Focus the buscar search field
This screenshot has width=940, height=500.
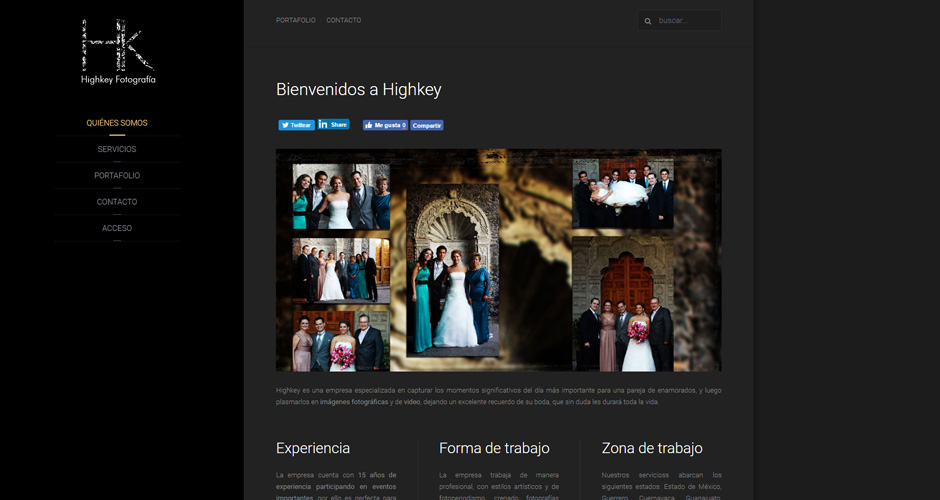(x=686, y=21)
